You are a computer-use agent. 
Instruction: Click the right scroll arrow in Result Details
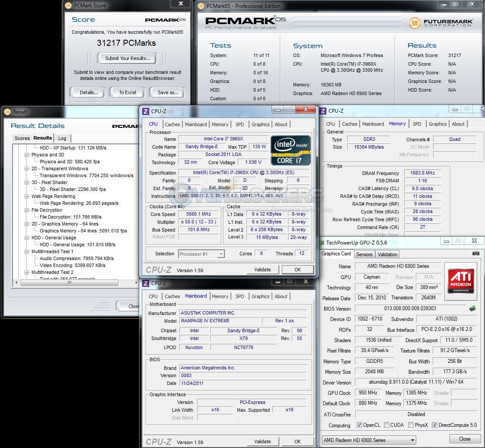[136, 283]
